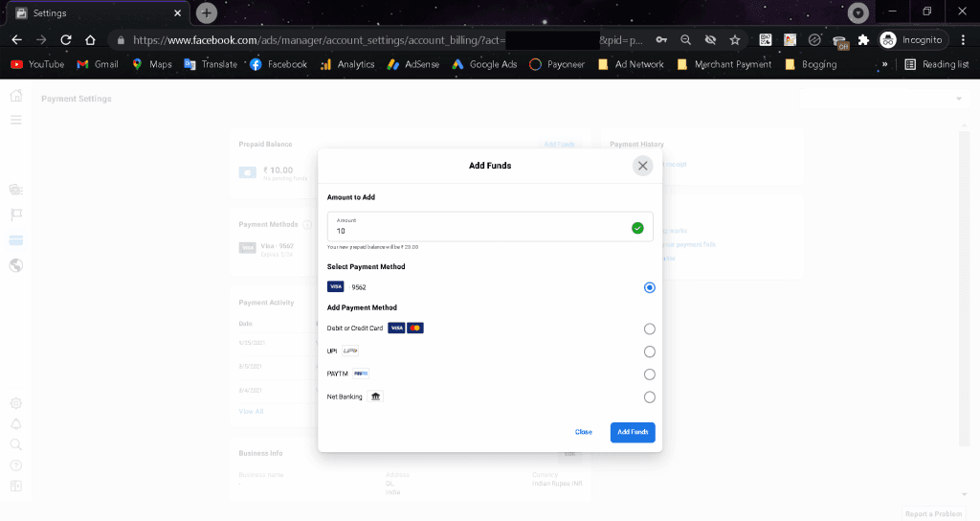Expand the hidden bookmarks chevron

click(884, 64)
